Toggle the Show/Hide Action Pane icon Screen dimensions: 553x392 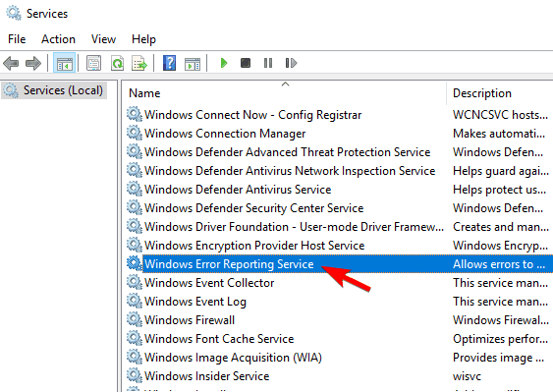(x=193, y=64)
